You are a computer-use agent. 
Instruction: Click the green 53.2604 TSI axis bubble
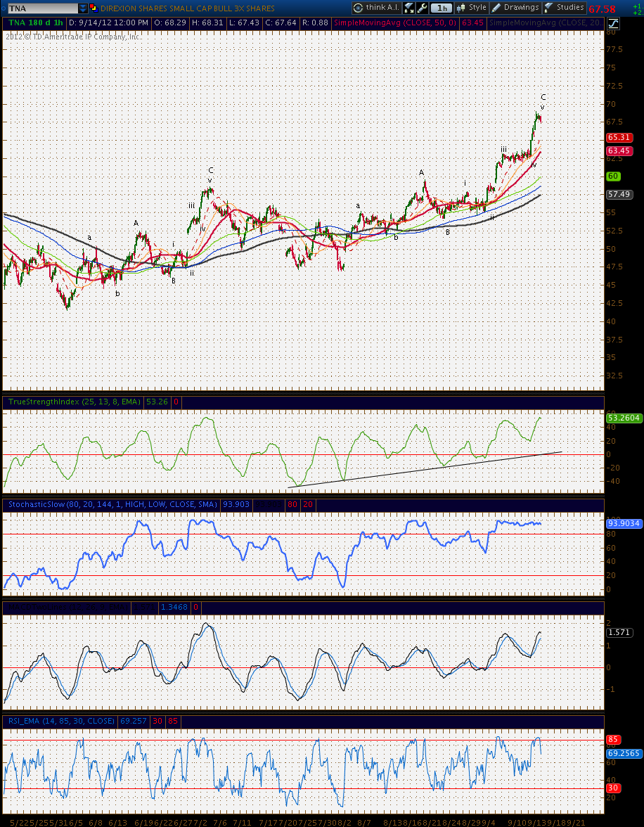pos(624,418)
